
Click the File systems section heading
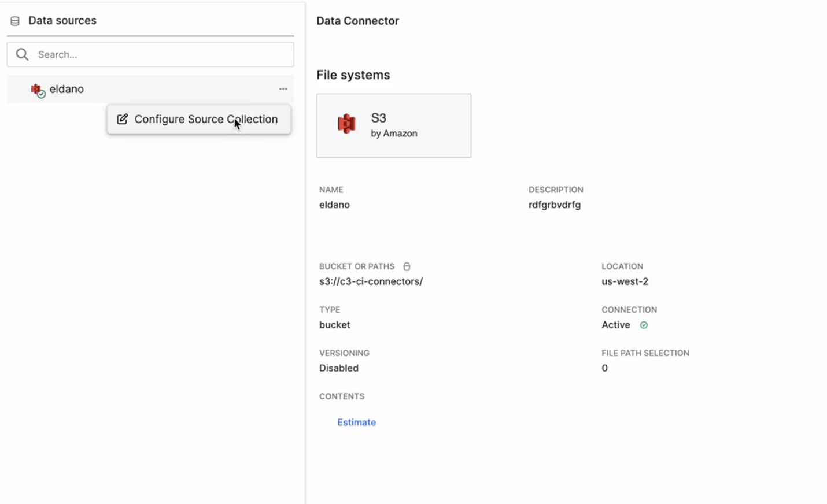click(x=353, y=75)
